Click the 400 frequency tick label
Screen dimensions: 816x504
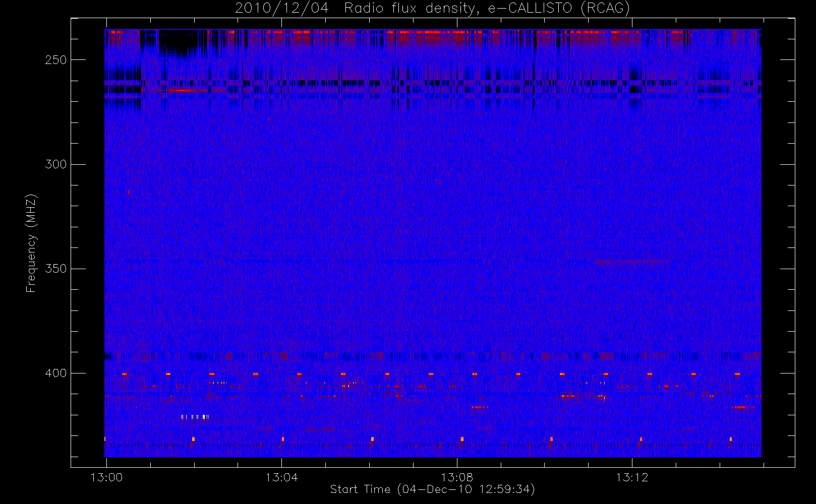[x=55, y=373]
